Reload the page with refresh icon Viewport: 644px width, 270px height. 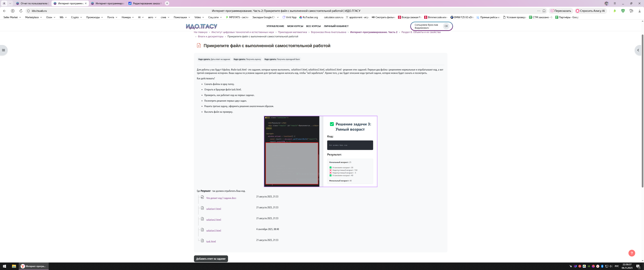coord(21,11)
